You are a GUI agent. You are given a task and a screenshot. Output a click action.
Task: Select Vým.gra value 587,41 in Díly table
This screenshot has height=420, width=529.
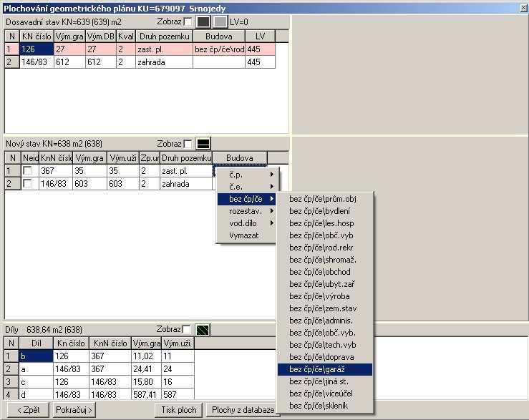(147, 394)
